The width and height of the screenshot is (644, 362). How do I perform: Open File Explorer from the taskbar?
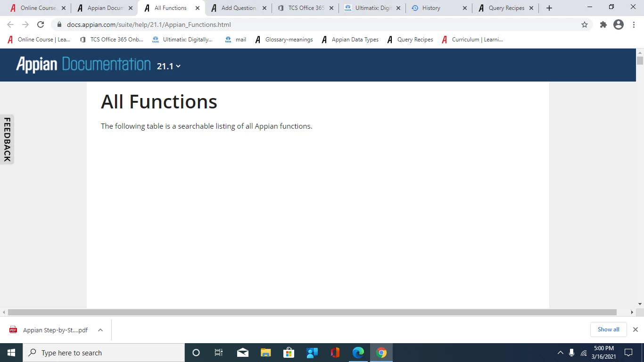pyautogui.click(x=266, y=353)
